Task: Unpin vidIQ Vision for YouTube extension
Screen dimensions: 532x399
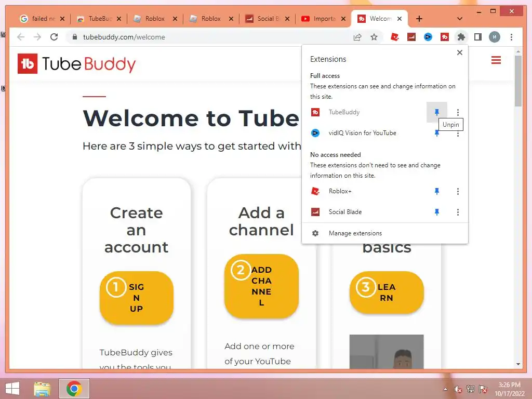Action: point(436,133)
